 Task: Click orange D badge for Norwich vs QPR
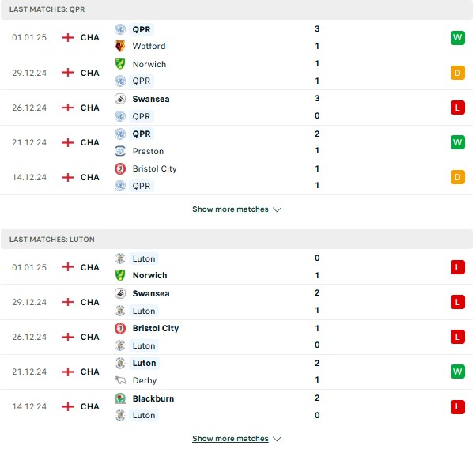coord(457,73)
